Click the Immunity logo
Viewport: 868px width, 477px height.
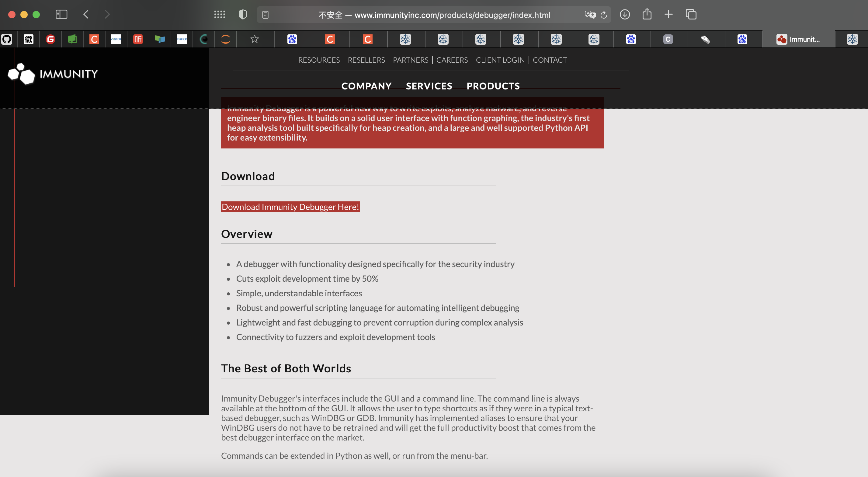53,74
